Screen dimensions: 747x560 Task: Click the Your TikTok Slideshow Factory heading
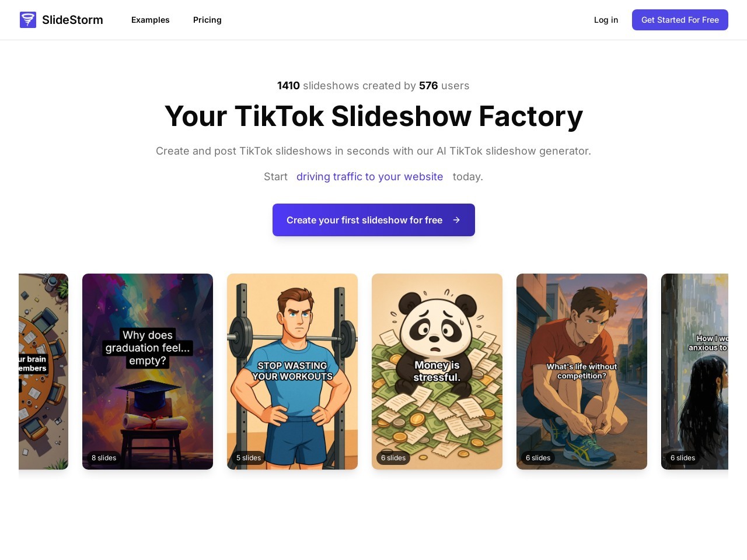[373, 116]
